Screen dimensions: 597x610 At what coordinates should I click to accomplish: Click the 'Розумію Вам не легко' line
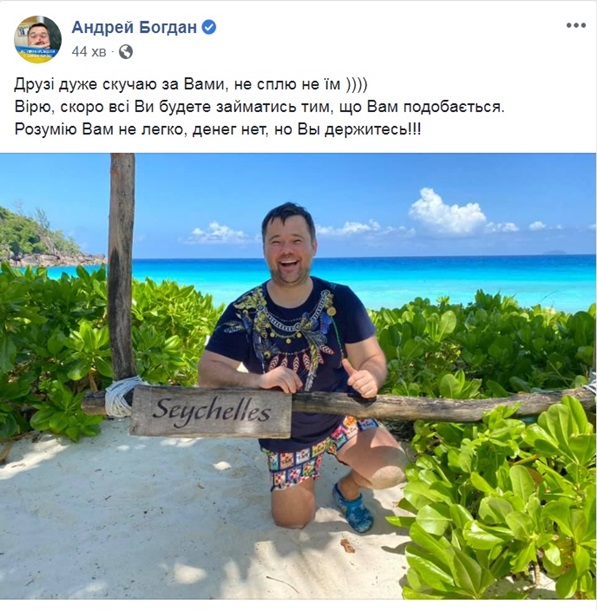[x=218, y=129]
